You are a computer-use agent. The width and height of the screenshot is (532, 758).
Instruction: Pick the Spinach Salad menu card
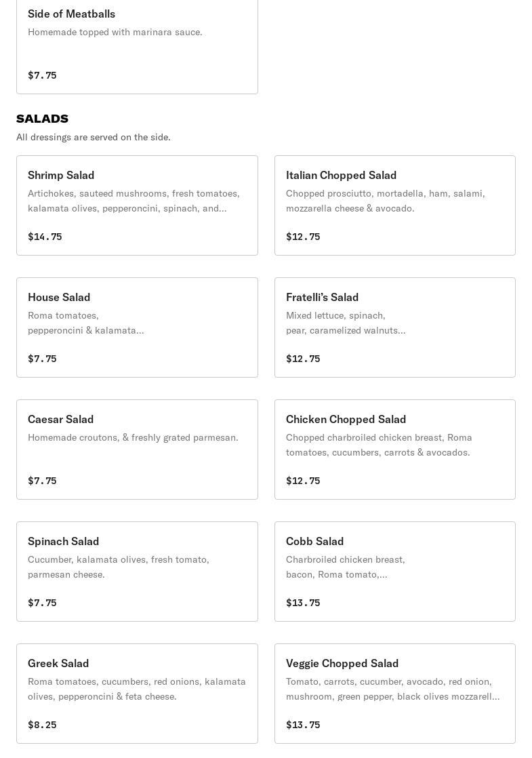point(137,572)
